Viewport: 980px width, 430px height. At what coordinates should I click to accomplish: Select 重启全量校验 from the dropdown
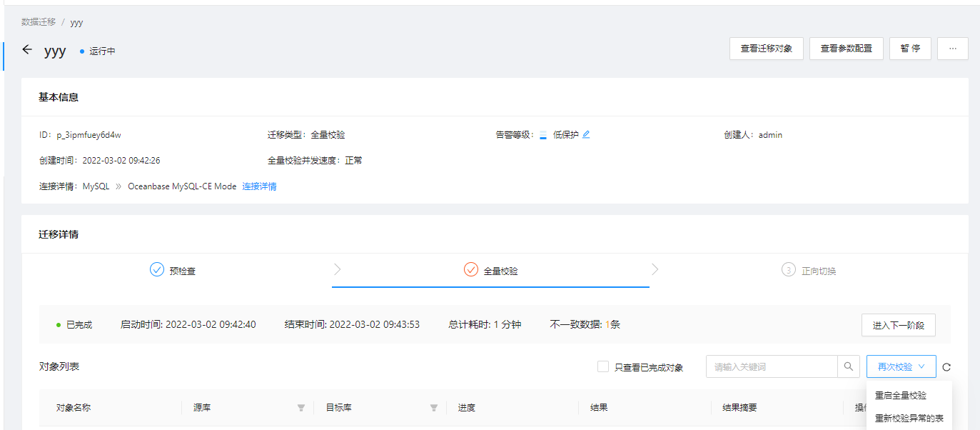pyautogui.click(x=901, y=395)
